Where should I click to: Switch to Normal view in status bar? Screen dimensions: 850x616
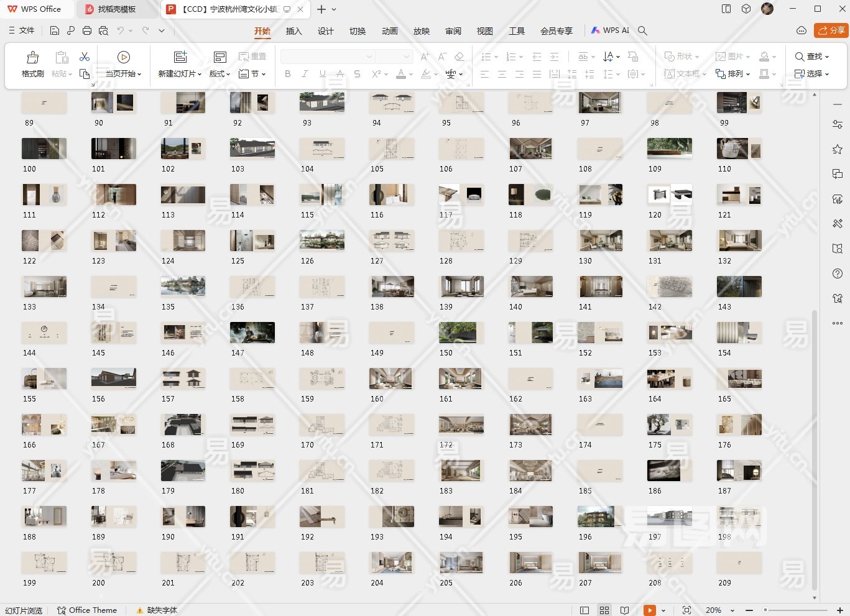(584, 610)
